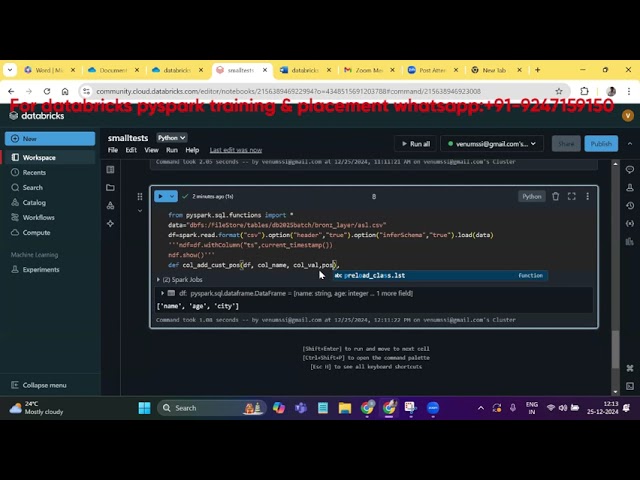Screen dimensions: 640x480
Task: Open Experiments in the sidebar
Action: click(50, 269)
